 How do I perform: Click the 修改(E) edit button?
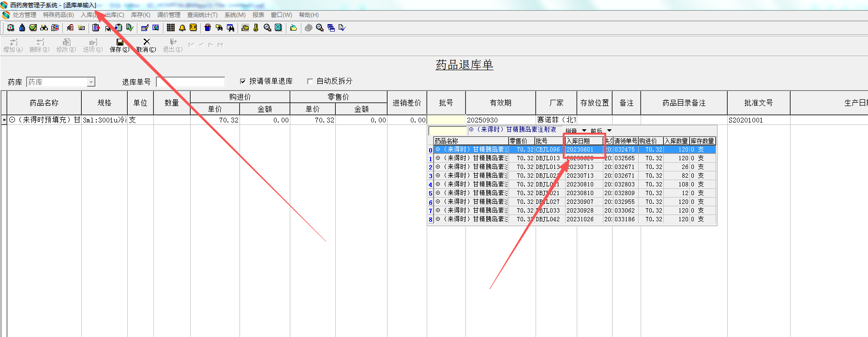pyautogui.click(x=66, y=46)
